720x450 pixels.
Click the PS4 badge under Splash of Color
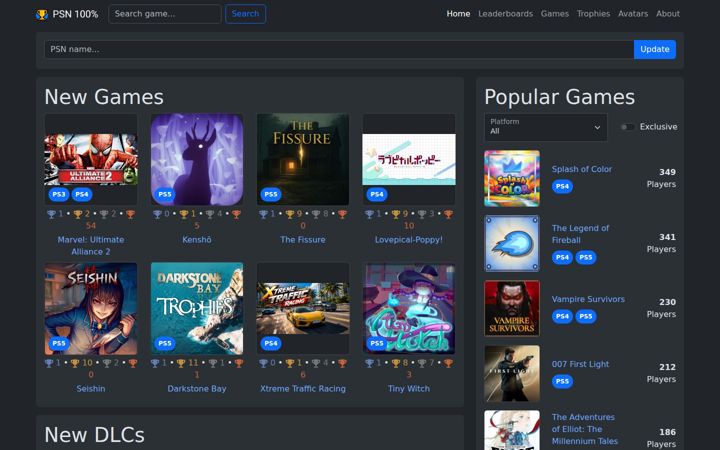562,186
